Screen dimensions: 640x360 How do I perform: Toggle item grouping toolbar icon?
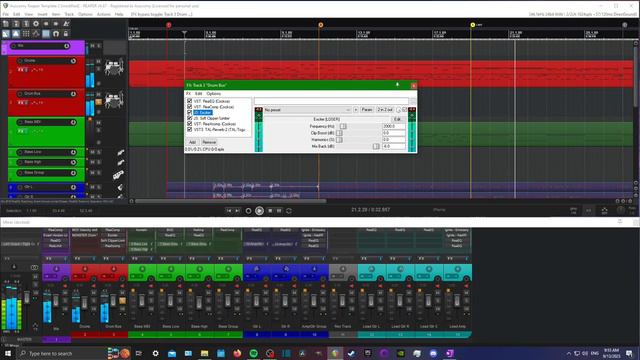pyautogui.click(x=16, y=34)
